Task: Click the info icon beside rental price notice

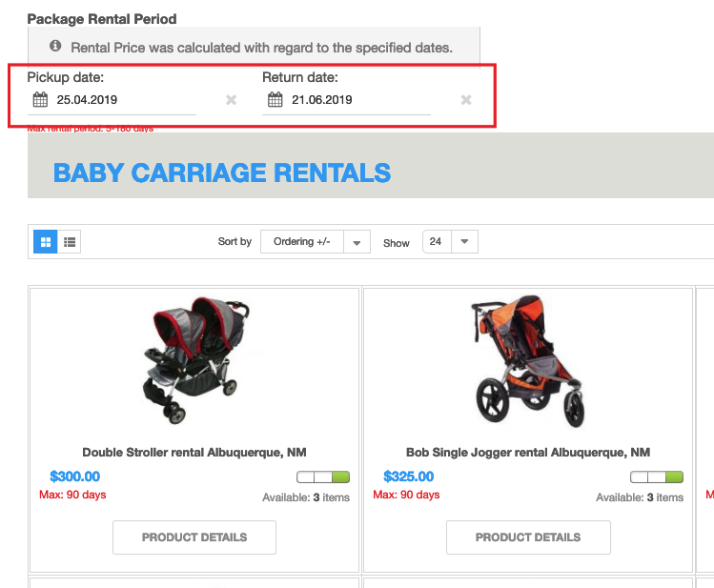Action: pyautogui.click(x=55, y=46)
